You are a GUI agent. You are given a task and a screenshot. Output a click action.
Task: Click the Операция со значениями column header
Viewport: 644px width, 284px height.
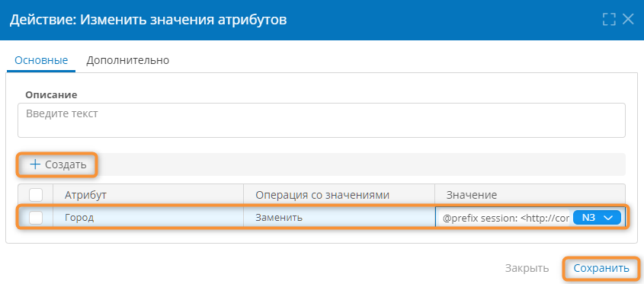coord(322,195)
